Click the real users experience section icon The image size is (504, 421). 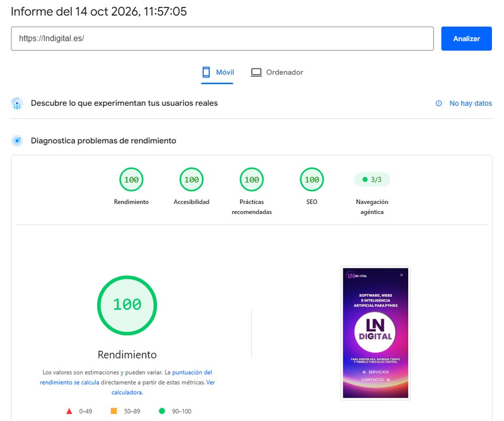coord(17,103)
